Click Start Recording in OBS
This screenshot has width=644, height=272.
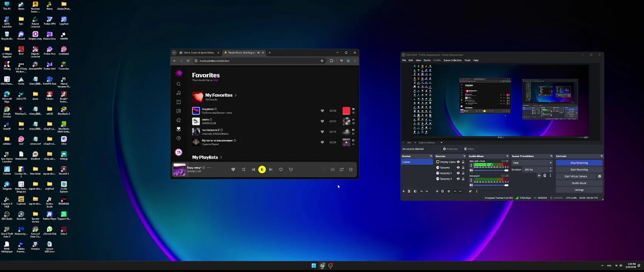[x=579, y=170]
